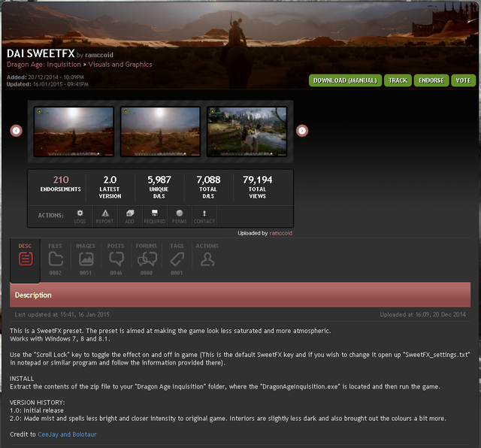Click the 'Updated: 16/01/2015' date text
Viewport: 481px width, 448px height.
(47, 84)
